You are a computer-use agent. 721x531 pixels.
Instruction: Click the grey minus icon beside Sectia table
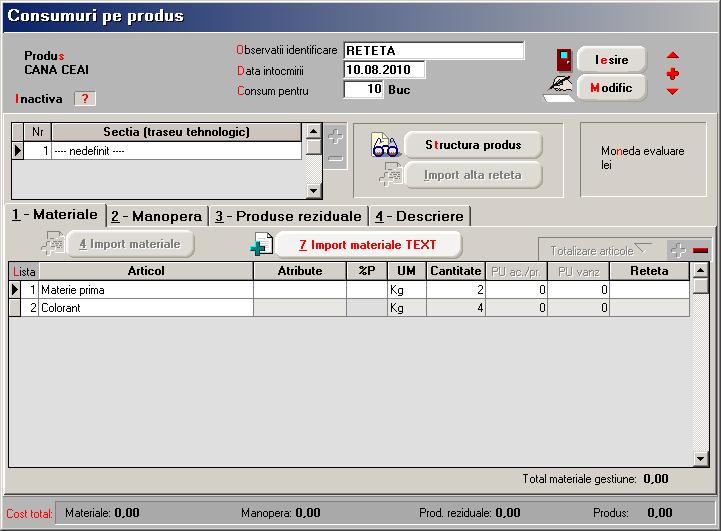point(336,159)
